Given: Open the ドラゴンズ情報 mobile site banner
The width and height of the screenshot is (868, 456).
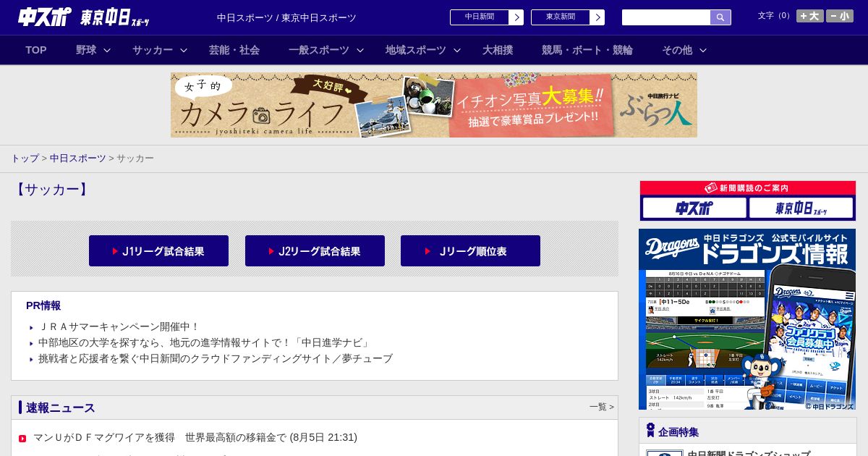Looking at the screenshot, I should tap(747, 319).
